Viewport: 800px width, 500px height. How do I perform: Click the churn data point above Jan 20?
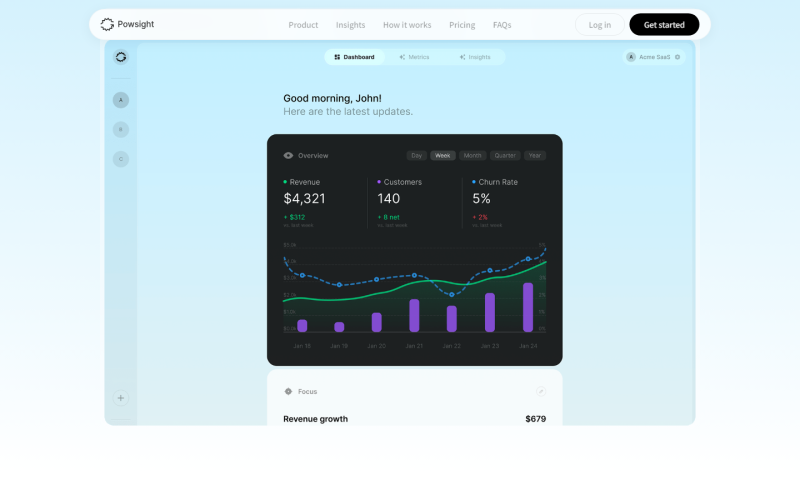pyautogui.click(x=377, y=279)
